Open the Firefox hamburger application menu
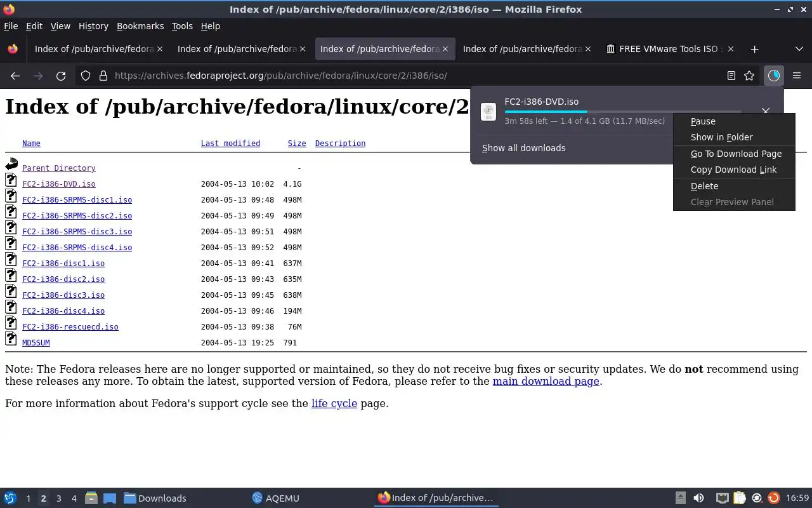 point(797,76)
